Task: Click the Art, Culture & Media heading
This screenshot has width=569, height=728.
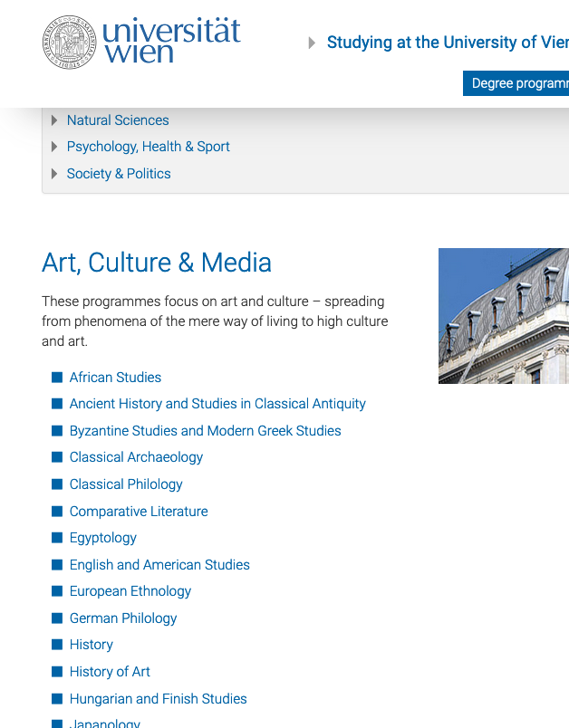Action: pos(157,263)
